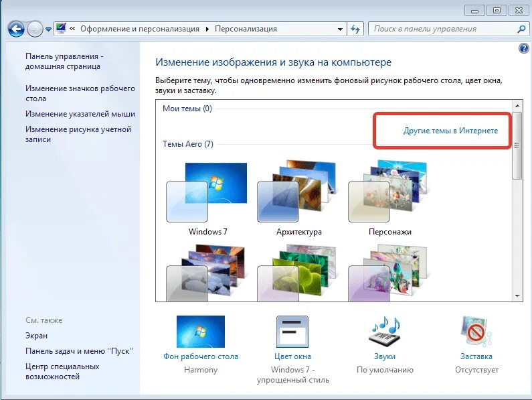
Task: Open Изменение указателей мыши
Action: [x=80, y=114]
